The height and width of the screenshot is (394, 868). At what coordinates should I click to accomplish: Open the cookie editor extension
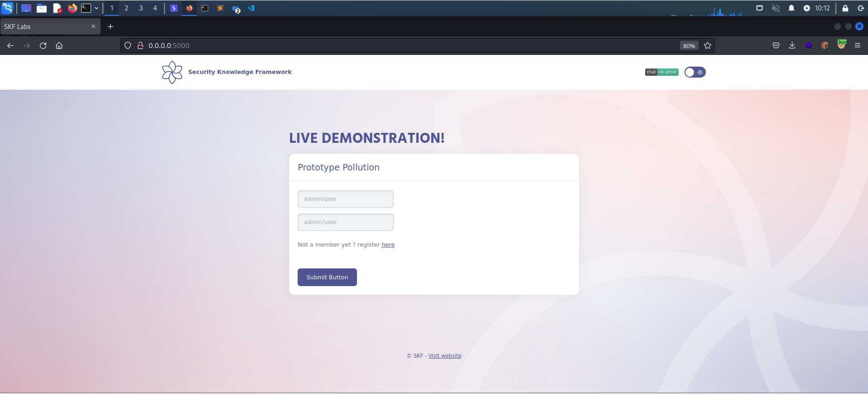pyautogui.click(x=825, y=45)
